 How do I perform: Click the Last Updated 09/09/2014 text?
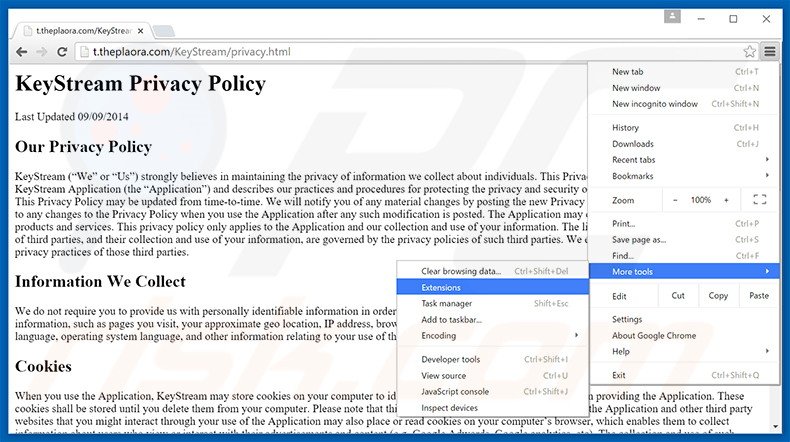tap(72, 117)
